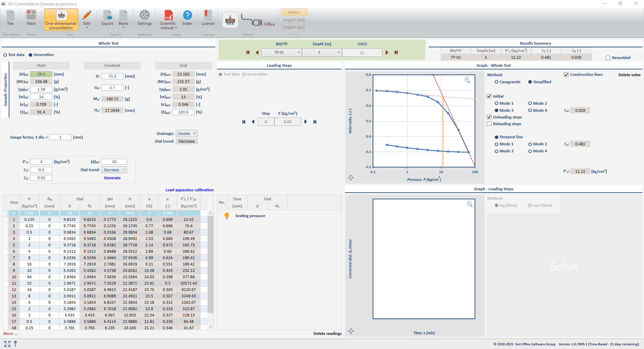Expand the Drainage dropdown
644x349 pixels.
tap(187, 134)
